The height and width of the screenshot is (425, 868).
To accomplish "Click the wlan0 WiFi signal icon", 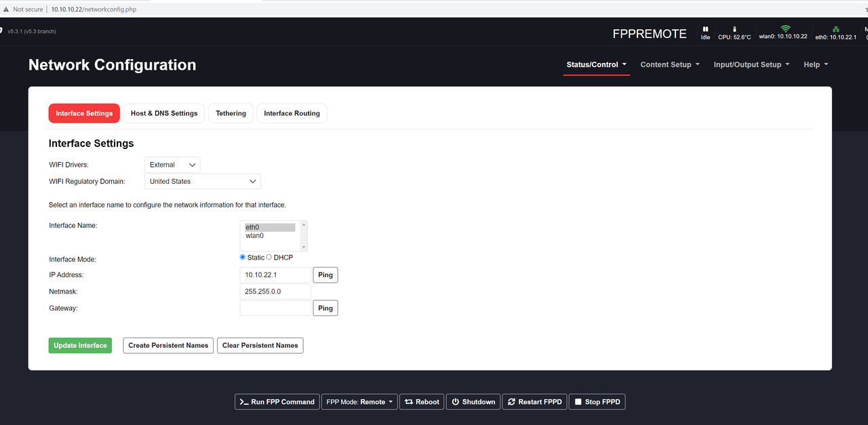I will [x=785, y=28].
